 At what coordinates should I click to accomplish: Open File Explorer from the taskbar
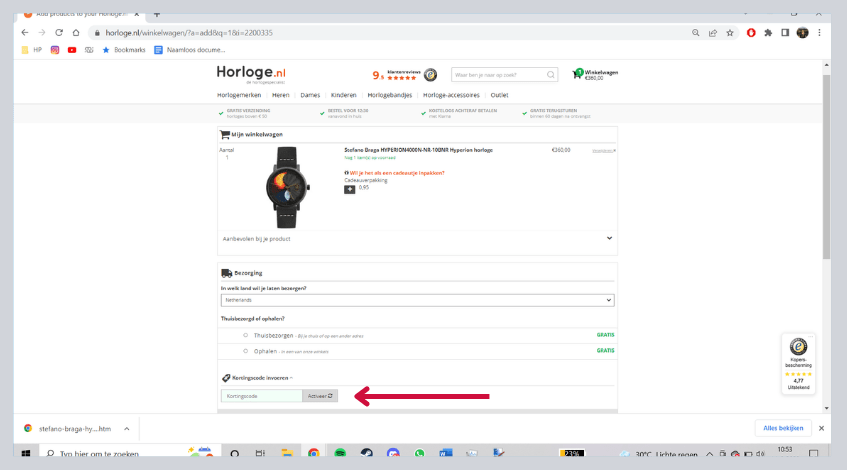tap(287, 453)
